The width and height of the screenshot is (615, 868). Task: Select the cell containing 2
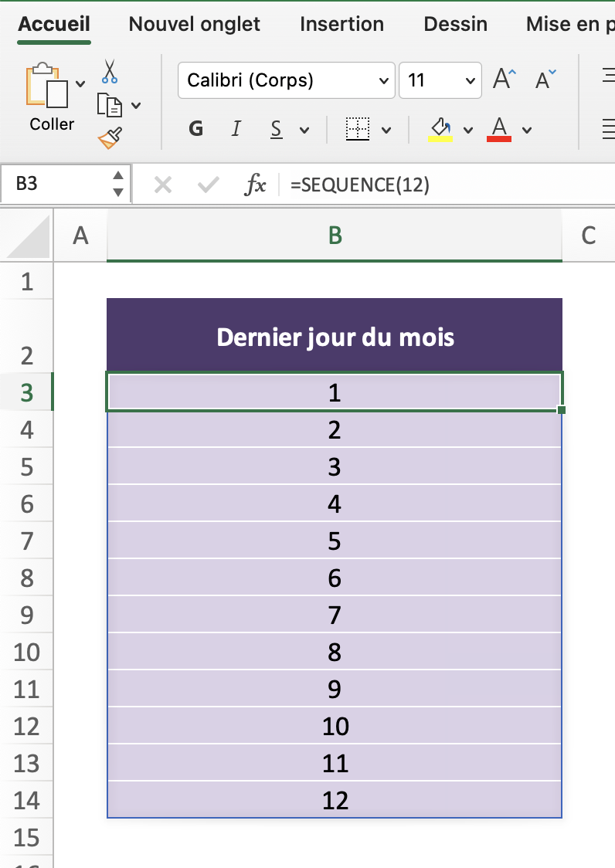click(x=335, y=429)
